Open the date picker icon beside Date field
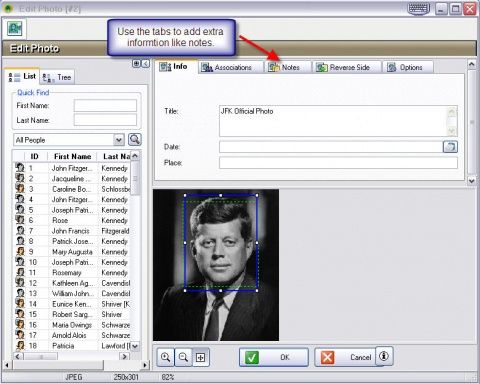This screenshot has height=384, width=480. tap(450, 147)
